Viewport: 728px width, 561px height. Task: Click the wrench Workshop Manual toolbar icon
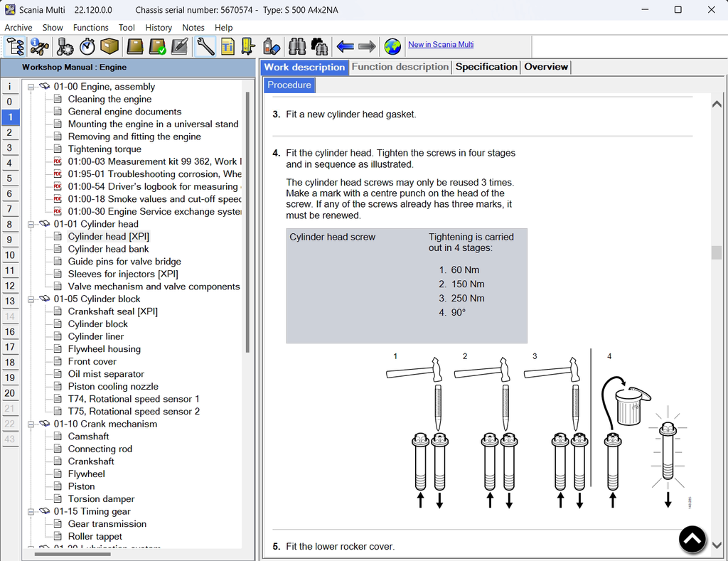205,47
